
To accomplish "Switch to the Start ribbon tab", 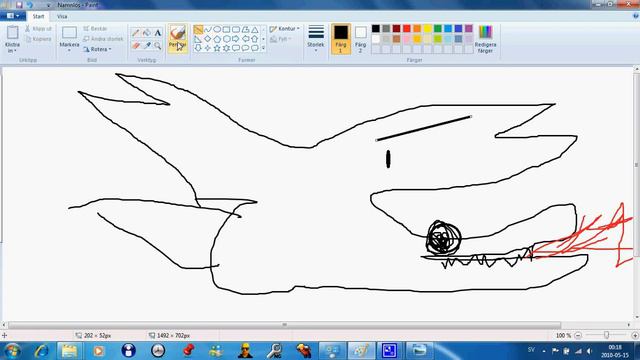I will tap(38, 16).
